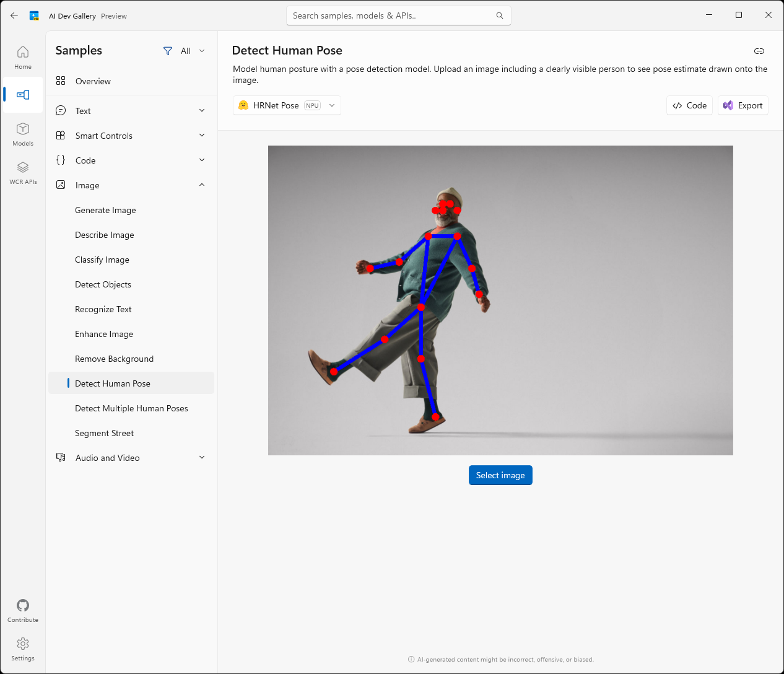Select the Models sidebar icon
The image size is (784, 674).
pyautogui.click(x=22, y=133)
